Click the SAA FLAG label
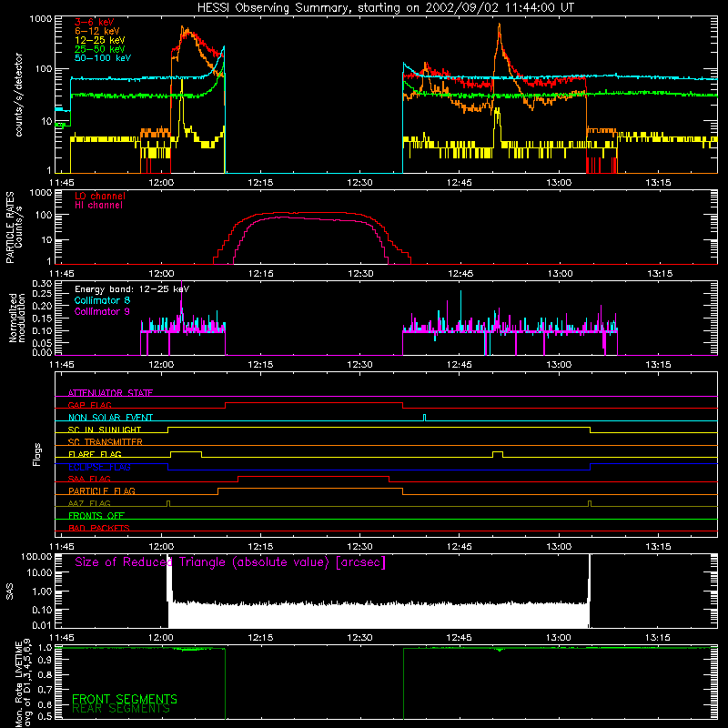728x728 pixels. point(89,479)
